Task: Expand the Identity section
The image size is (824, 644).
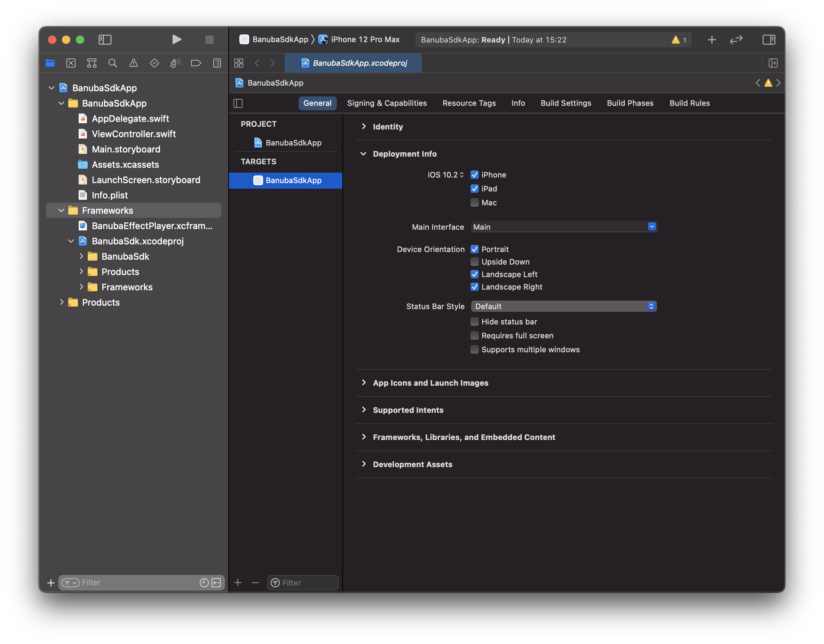Action: click(364, 126)
